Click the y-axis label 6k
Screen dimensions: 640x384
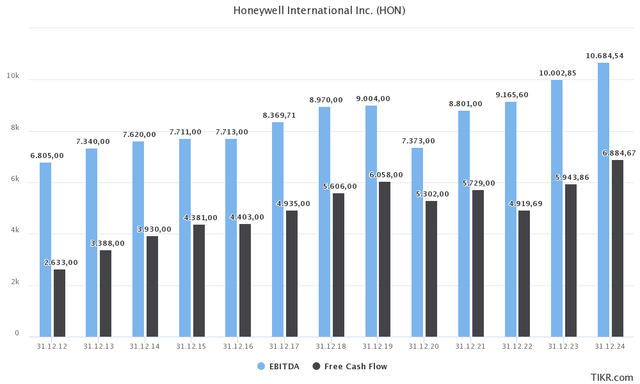tap(15, 179)
